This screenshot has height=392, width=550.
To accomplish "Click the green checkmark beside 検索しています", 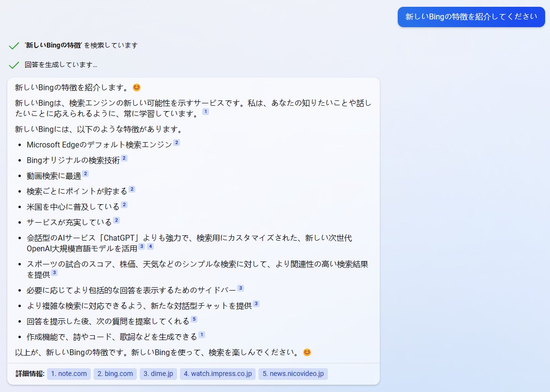I will (x=14, y=46).
